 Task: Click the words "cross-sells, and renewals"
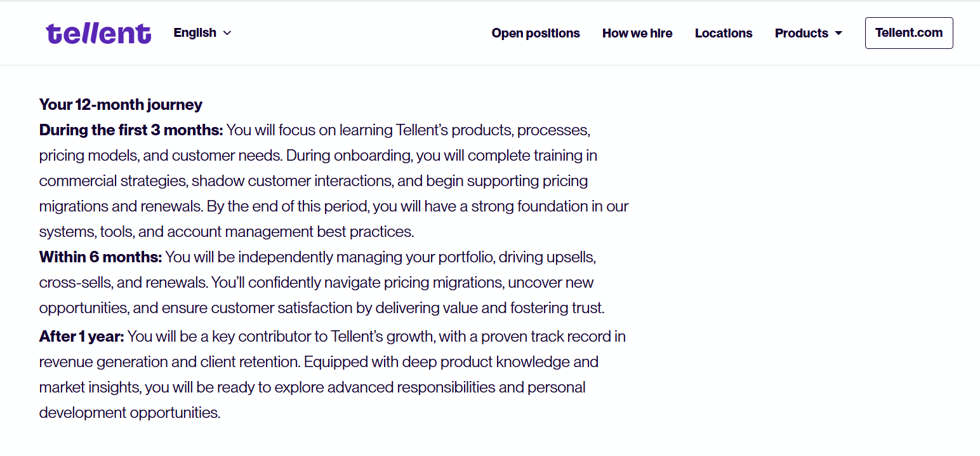click(x=122, y=283)
